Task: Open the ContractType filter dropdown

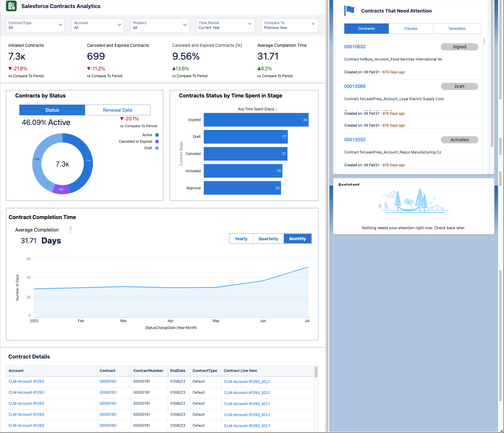Action: point(35,25)
